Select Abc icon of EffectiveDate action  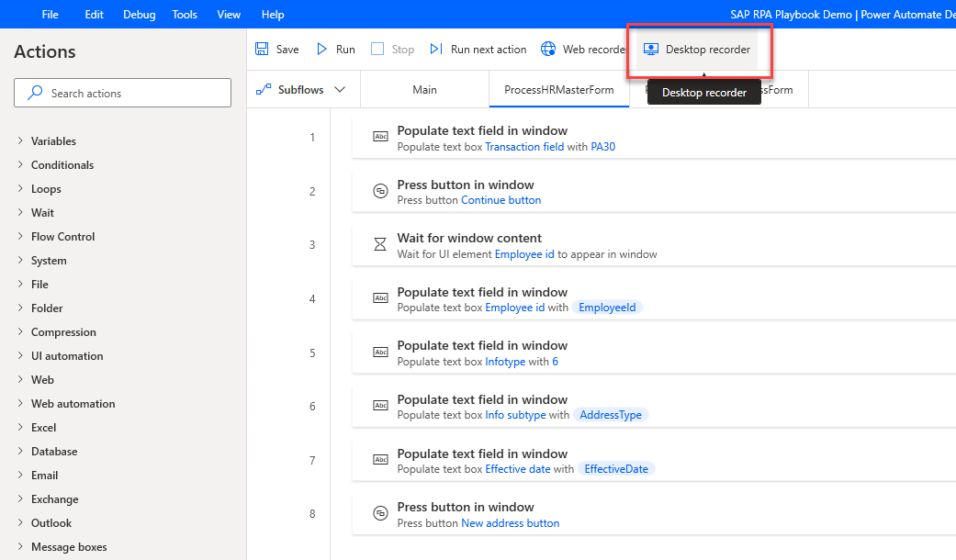point(380,459)
